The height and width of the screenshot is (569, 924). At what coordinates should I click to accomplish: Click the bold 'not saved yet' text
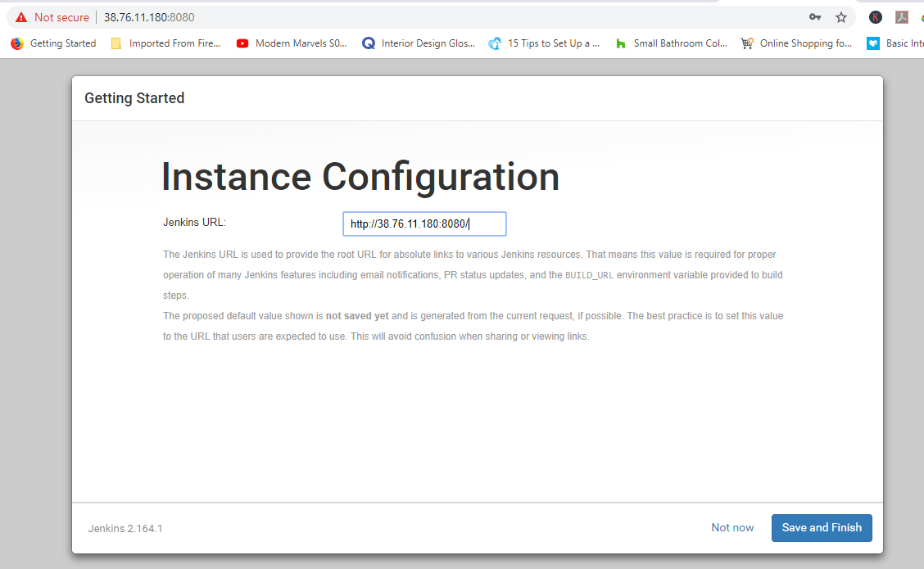coord(357,316)
